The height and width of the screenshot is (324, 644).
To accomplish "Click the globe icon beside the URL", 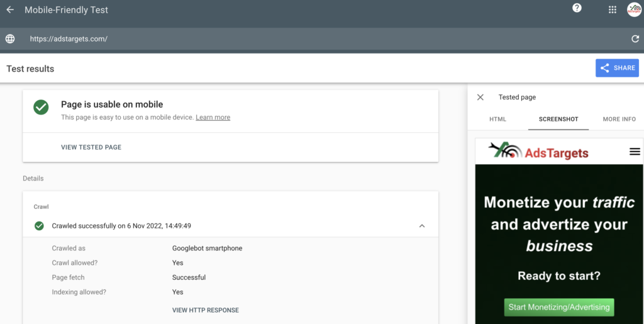I will [10, 39].
